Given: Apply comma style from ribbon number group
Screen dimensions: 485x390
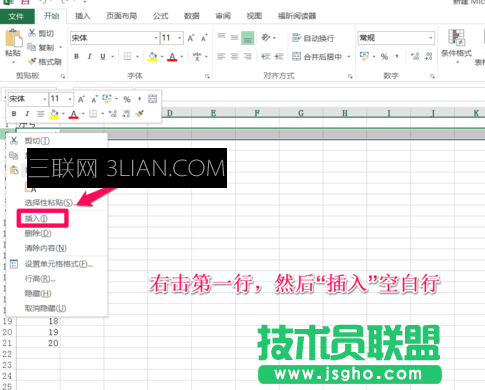Looking at the screenshot, I should (x=397, y=56).
